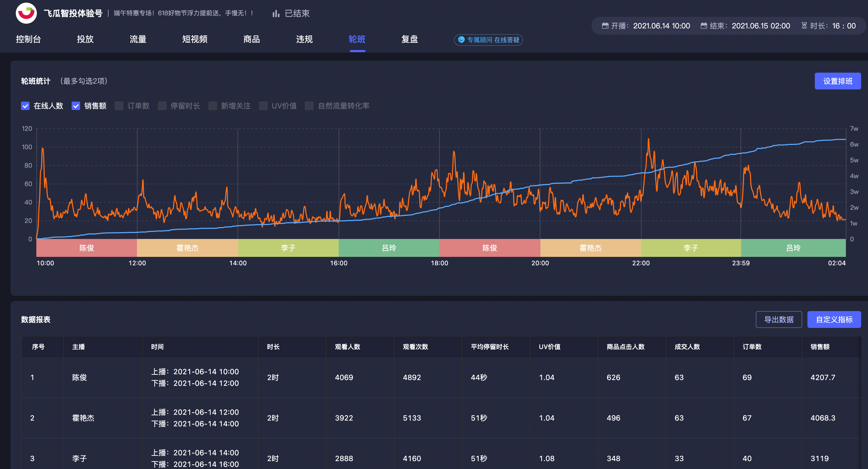Click 李子 in table row 3
868x469 pixels.
click(x=80, y=458)
